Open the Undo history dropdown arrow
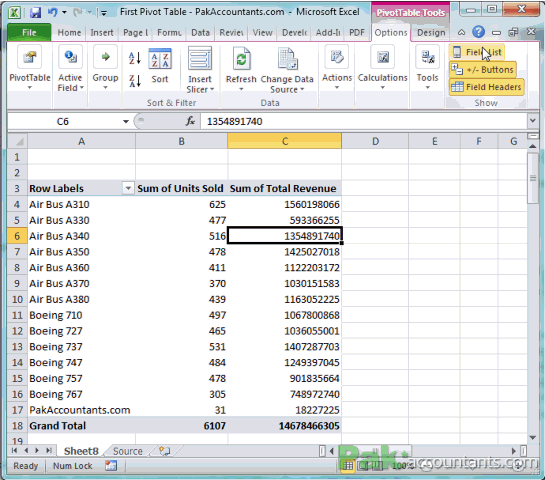 (64, 13)
